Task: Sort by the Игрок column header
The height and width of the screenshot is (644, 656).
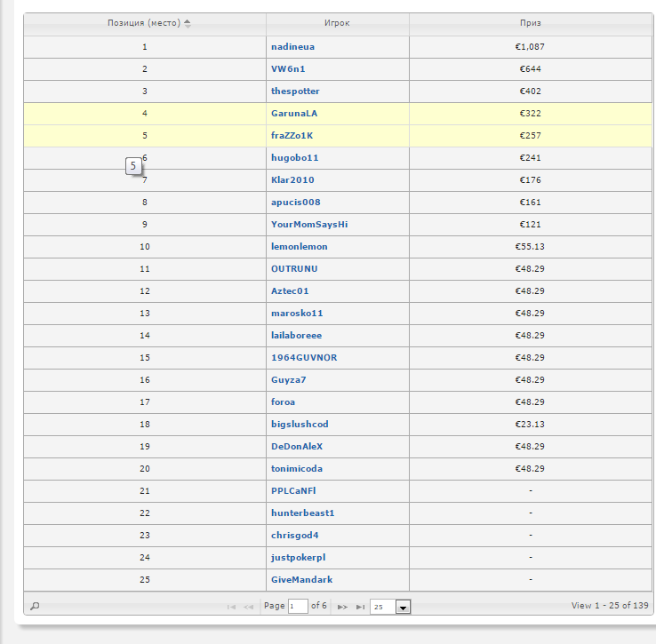Action: point(337,23)
